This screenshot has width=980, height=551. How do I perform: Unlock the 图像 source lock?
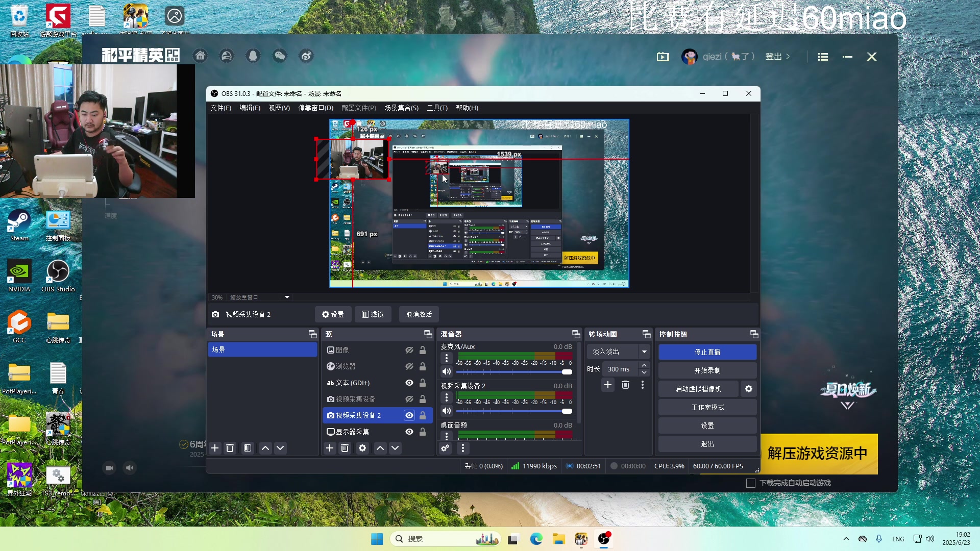click(x=423, y=350)
